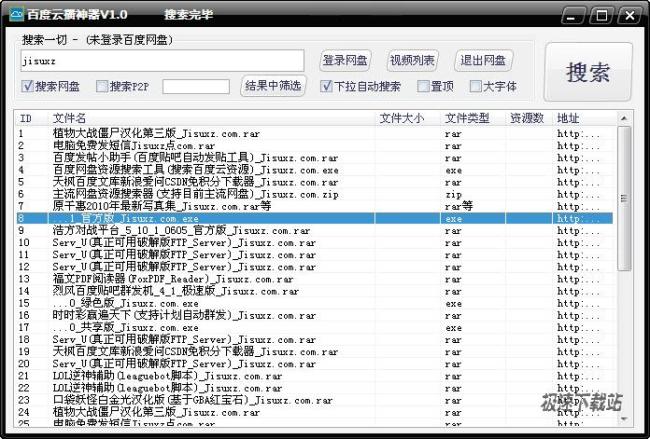Image resolution: width=650 pixels, height=439 pixels.
Task: Select row 1 植物大战僵尸汉化第三版
Action: point(314,134)
